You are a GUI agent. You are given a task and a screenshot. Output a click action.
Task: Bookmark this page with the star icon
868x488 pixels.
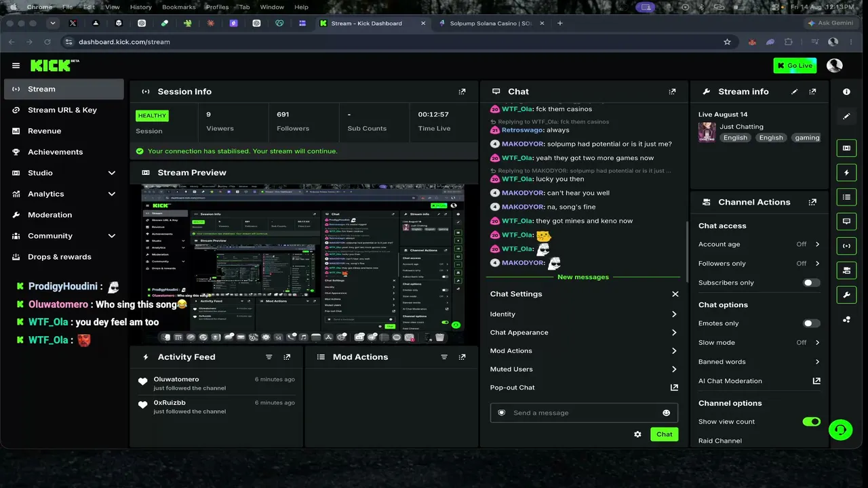728,42
